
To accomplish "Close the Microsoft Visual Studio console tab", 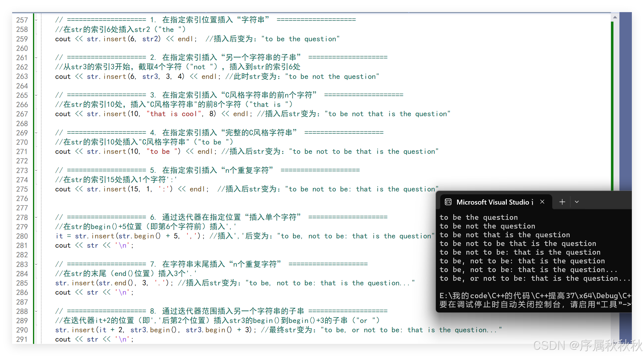I will coord(542,202).
